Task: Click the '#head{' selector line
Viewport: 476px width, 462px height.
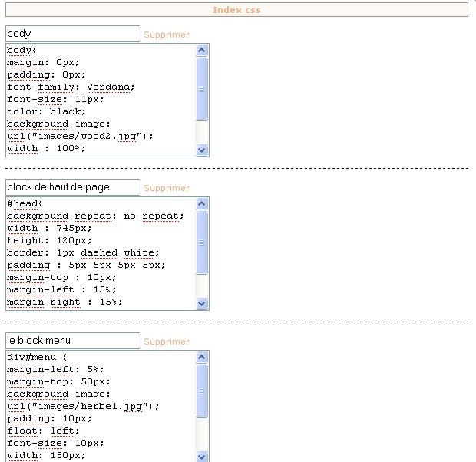Action: click(x=25, y=203)
